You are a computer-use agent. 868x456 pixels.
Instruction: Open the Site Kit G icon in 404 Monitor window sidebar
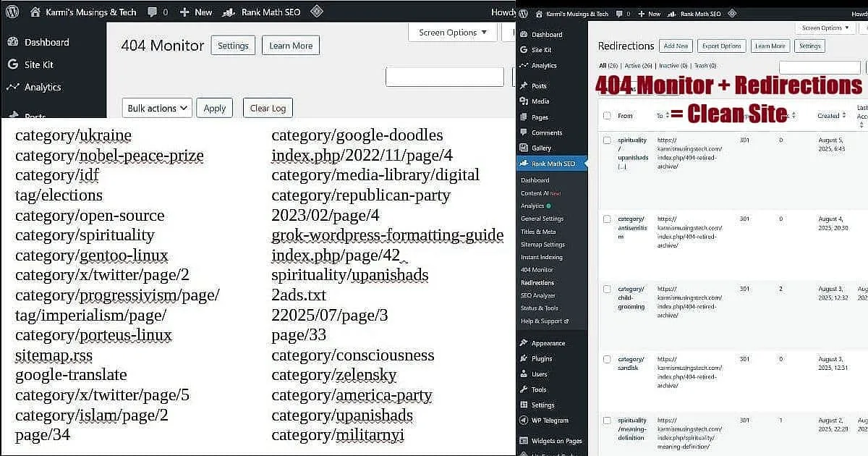(12, 64)
